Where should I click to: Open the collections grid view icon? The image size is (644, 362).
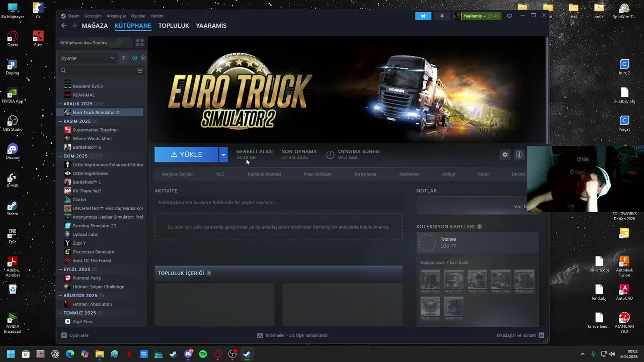tap(140, 43)
